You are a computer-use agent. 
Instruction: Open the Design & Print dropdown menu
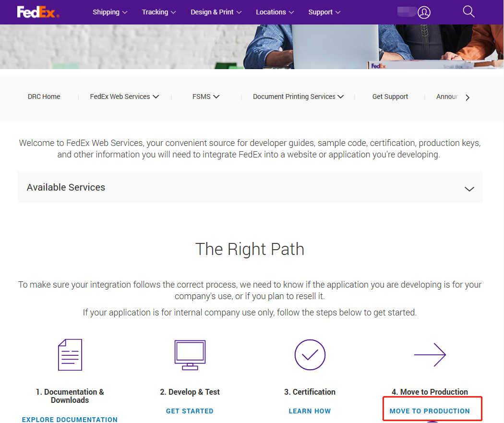point(216,12)
